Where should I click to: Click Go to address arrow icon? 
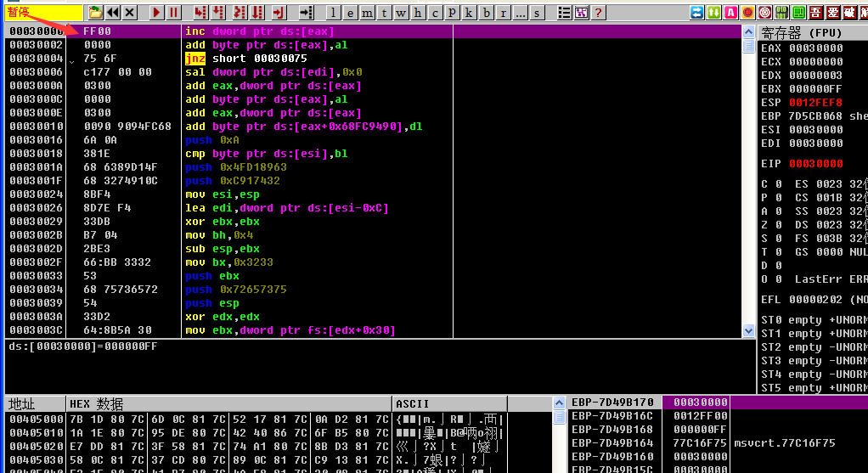point(307,13)
